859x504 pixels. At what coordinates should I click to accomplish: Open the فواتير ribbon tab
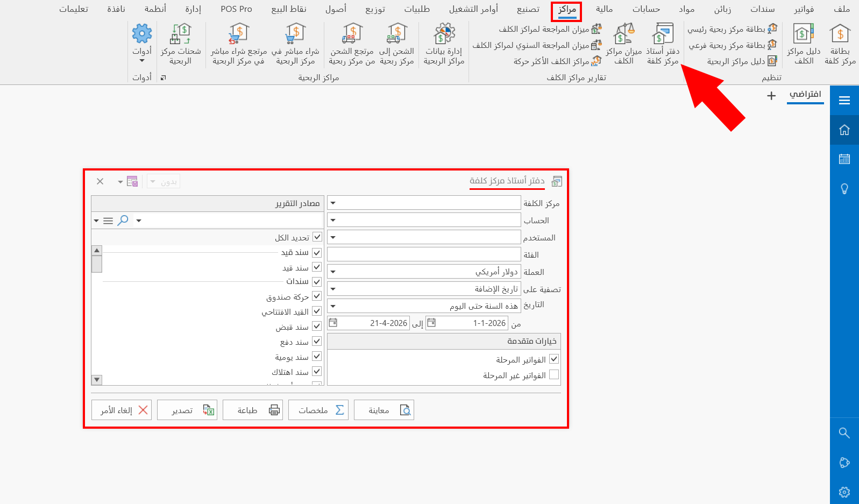click(804, 9)
